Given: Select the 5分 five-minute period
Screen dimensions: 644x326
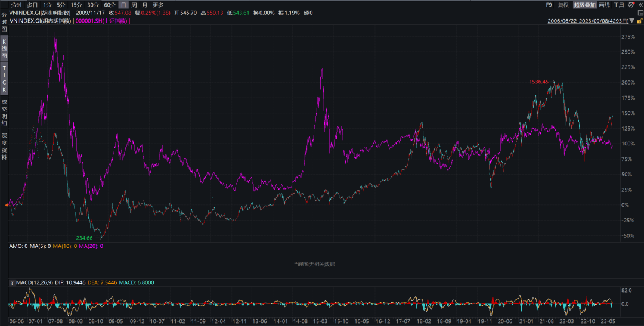Looking at the screenshot, I should pos(61,5).
